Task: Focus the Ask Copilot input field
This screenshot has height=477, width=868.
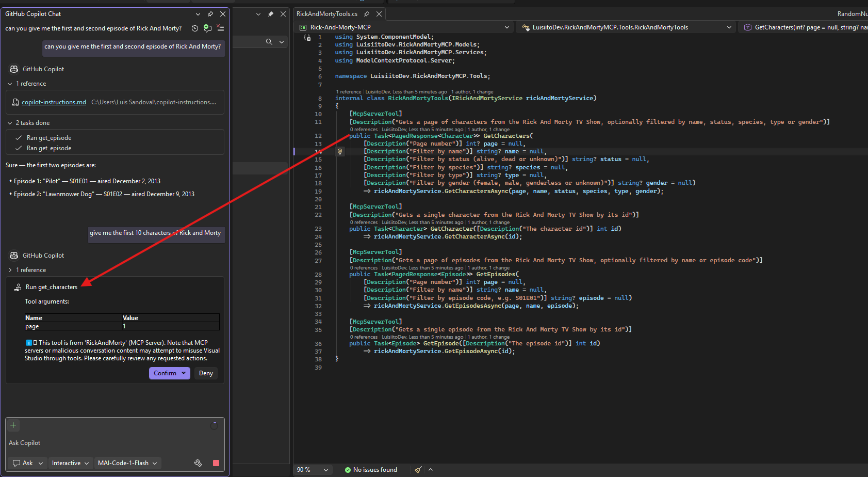Action: (x=115, y=443)
